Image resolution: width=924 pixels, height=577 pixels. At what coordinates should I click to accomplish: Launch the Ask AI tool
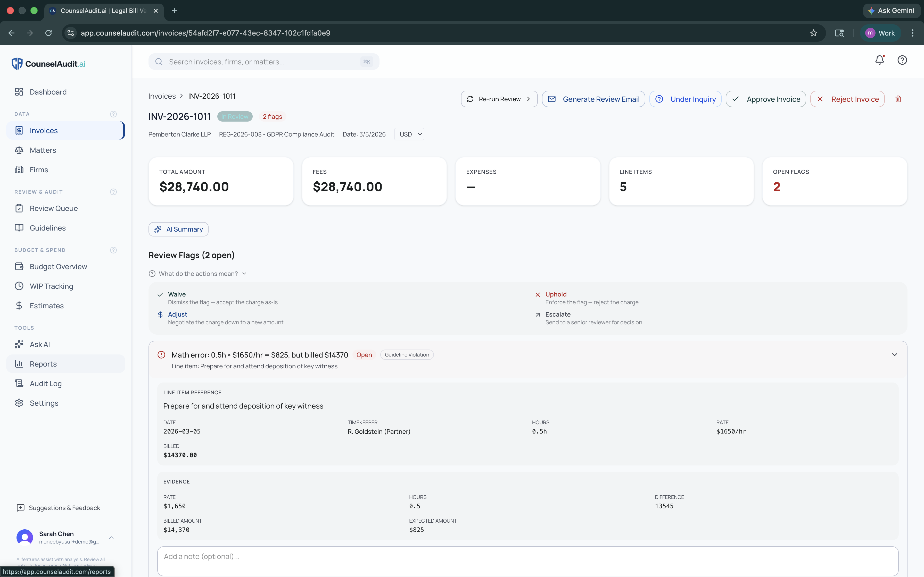coord(40,344)
